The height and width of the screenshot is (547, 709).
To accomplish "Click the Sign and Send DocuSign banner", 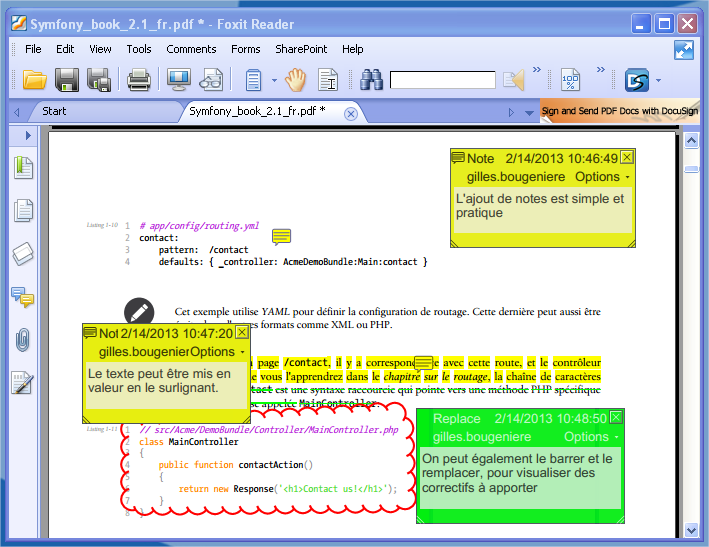I will (620, 111).
